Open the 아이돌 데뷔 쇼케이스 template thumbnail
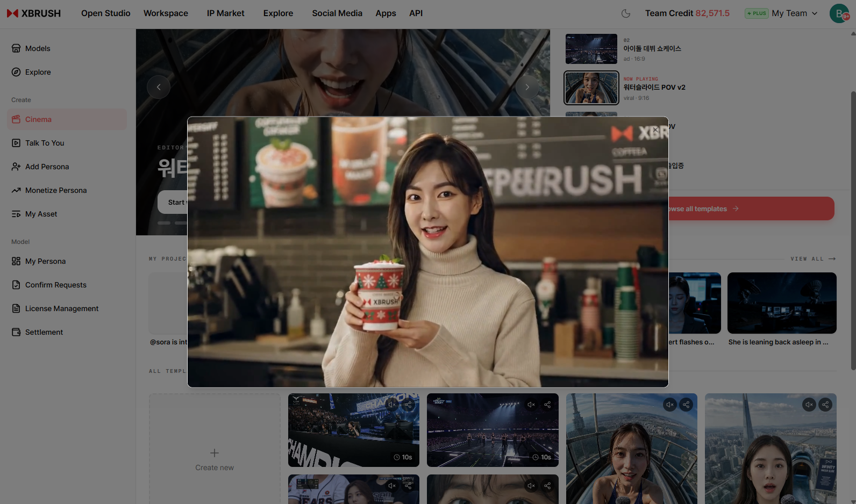856x504 pixels. click(591, 49)
